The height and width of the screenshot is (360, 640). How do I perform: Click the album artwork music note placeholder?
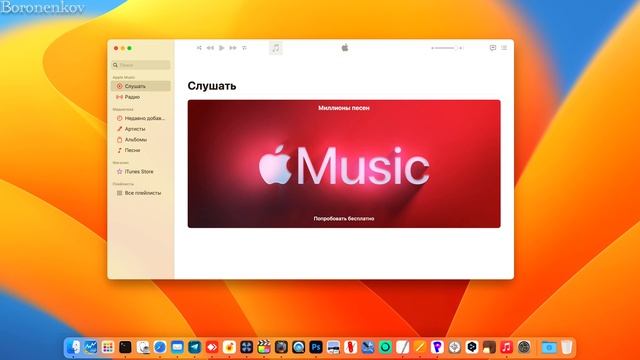click(276, 48)
